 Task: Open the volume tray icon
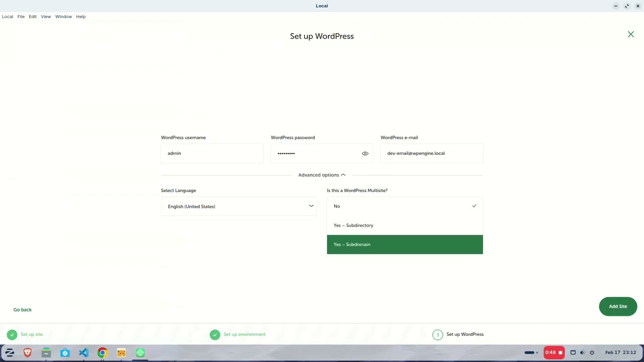(x=582, y=352)
